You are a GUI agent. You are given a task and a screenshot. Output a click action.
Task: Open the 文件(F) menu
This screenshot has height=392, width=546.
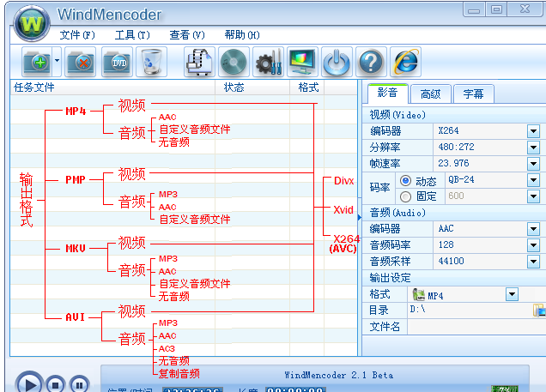(77, 35)
